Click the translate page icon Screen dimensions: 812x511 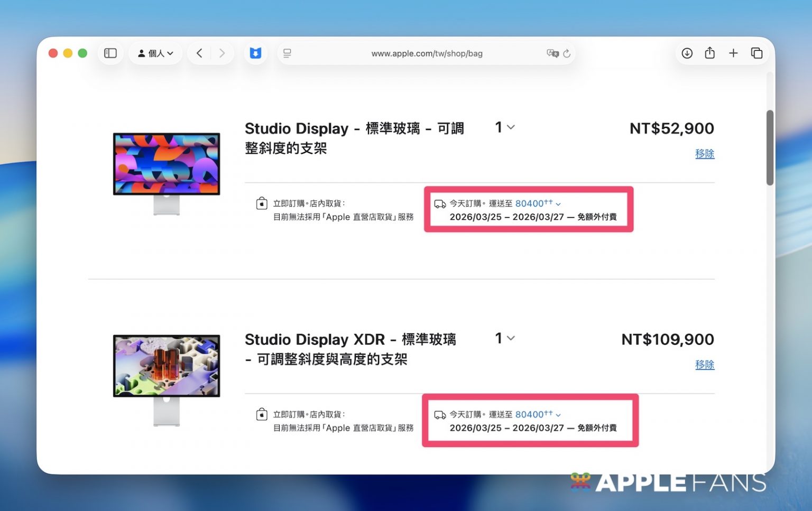pyautogui.click(x=552, y=53)
